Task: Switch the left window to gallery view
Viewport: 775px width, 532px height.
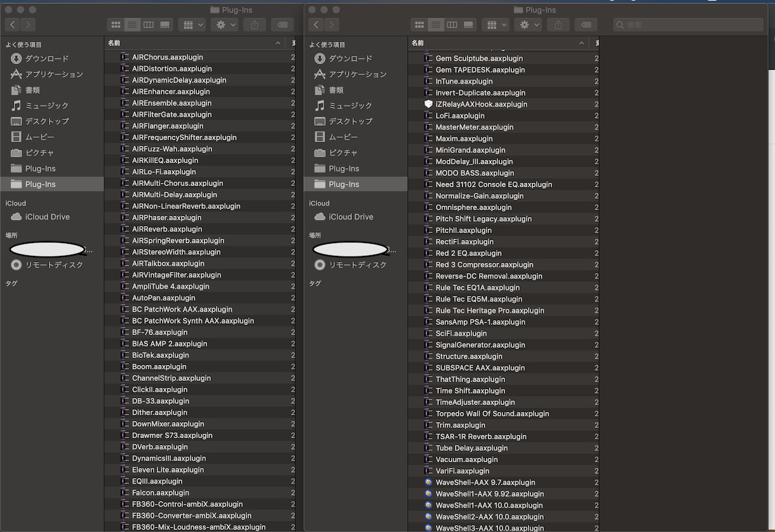Action: (x=165, y=25)
